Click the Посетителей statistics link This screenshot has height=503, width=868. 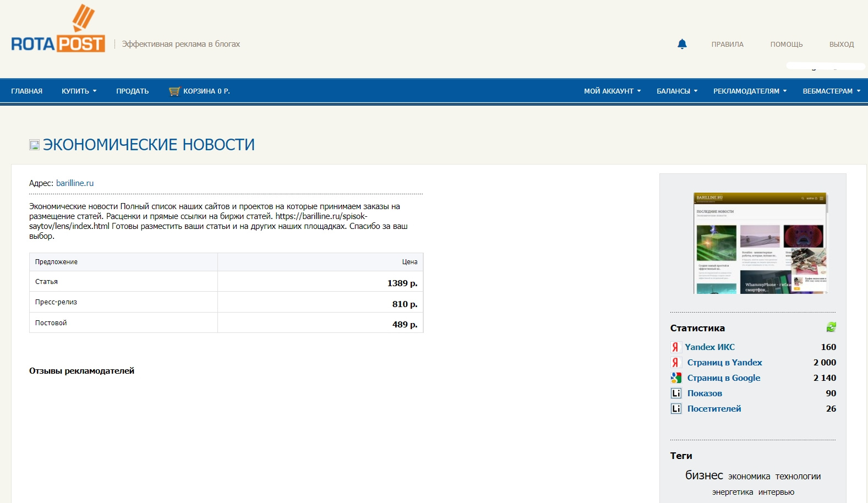coord(714,409)
